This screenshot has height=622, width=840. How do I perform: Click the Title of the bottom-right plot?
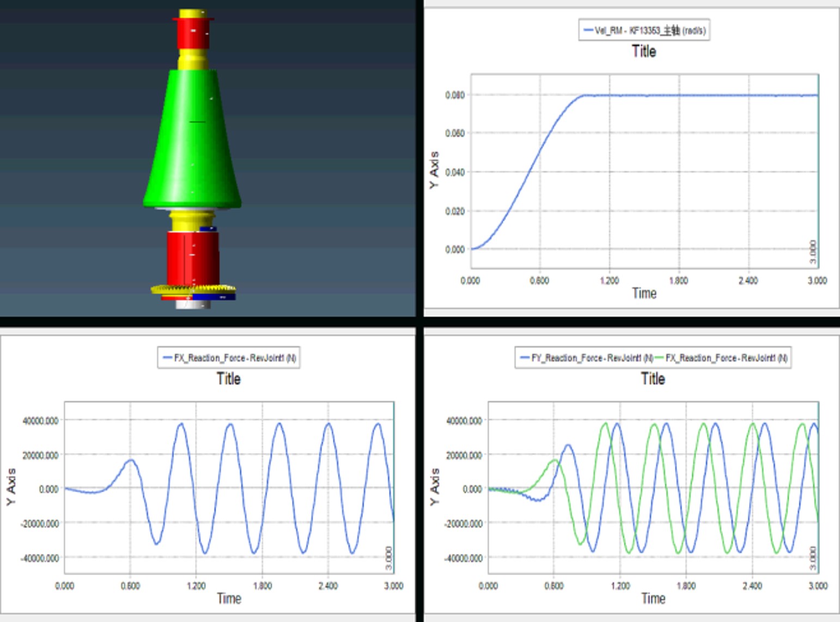coord(653,379)
